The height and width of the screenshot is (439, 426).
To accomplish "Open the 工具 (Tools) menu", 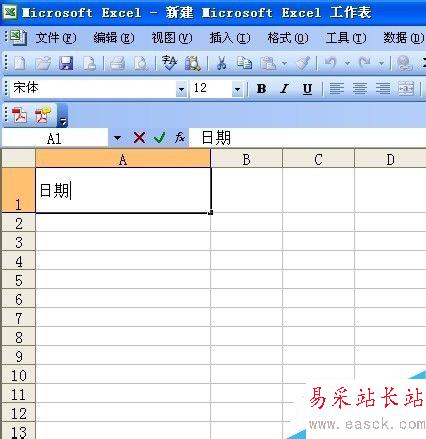I will (x=346, y=38).
